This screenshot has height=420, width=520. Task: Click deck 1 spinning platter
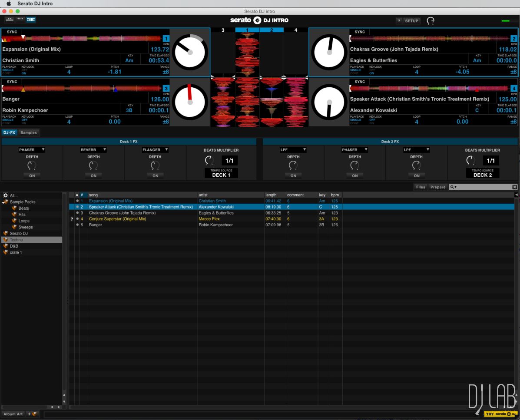point(190,52)
